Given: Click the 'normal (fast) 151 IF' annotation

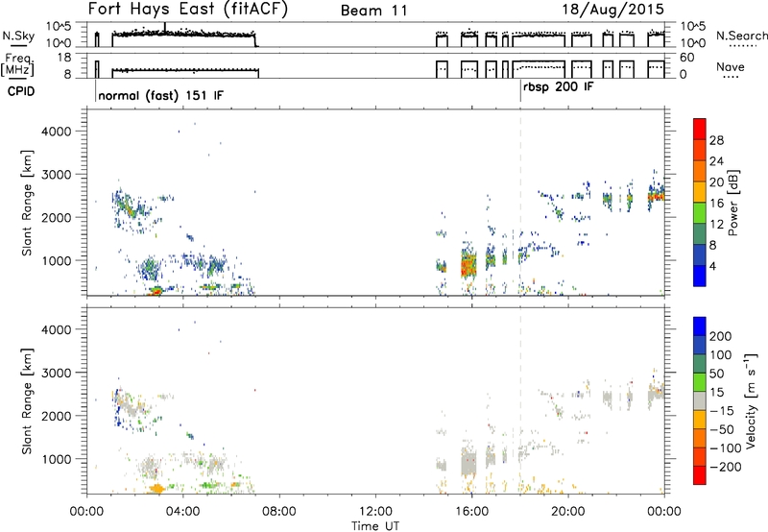Looking at the screenshot, I should [160, 95].
